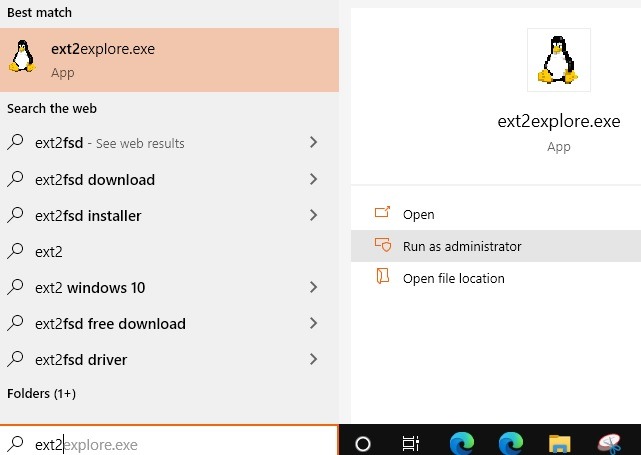Open Task View on the taskbar
The width and height of the screenshot is (641, 455).
410,444
